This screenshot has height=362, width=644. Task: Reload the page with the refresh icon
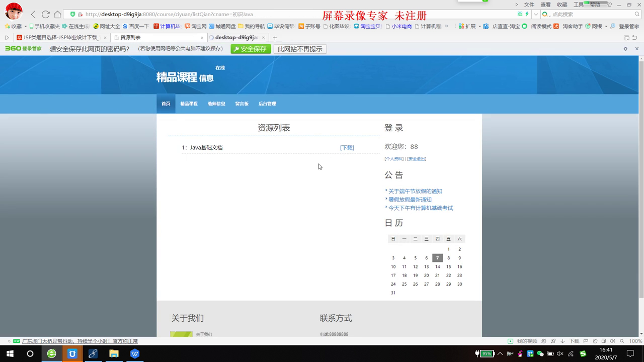pyautogui.click(x=46, y=14)
